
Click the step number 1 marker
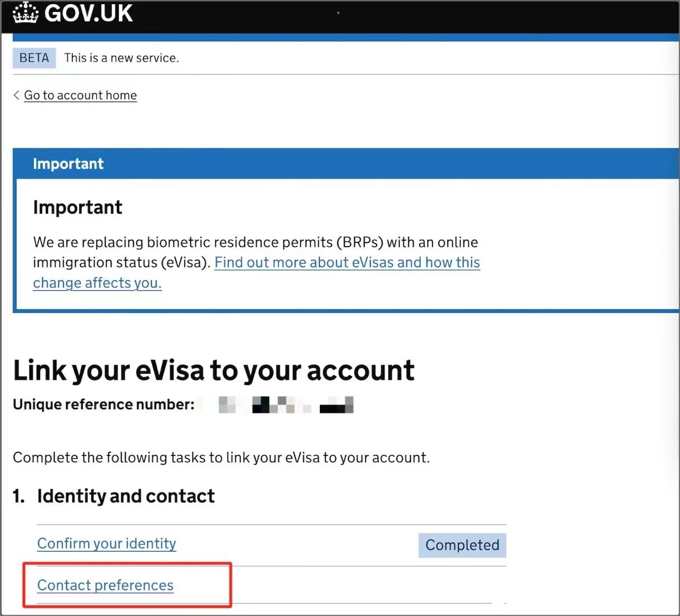(19, 496)
